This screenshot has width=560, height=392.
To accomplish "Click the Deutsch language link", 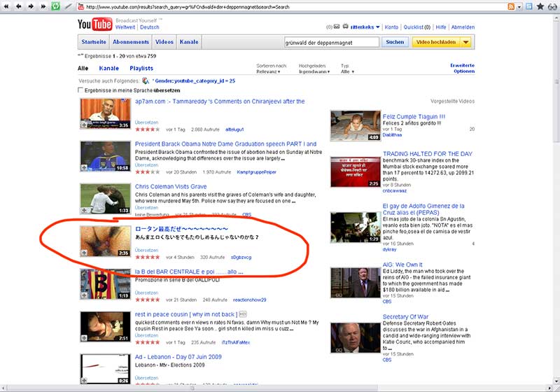I will [x=150, y=27].
